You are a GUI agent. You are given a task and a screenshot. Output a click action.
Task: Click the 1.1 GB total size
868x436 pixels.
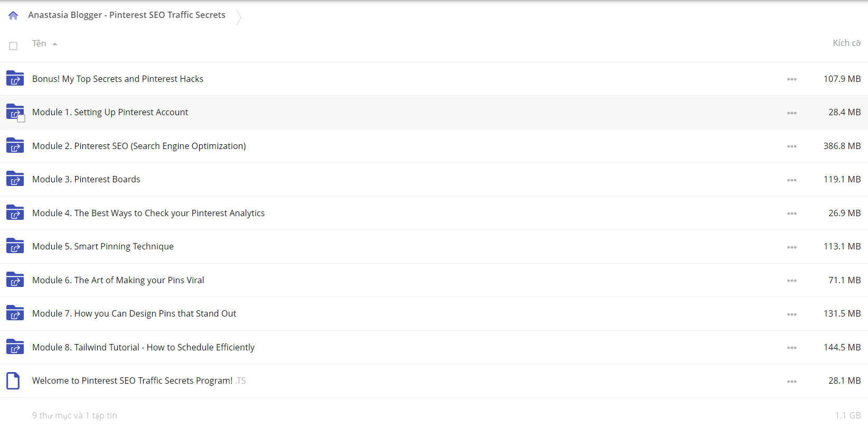pyautogui.click(x=848, y=415)
